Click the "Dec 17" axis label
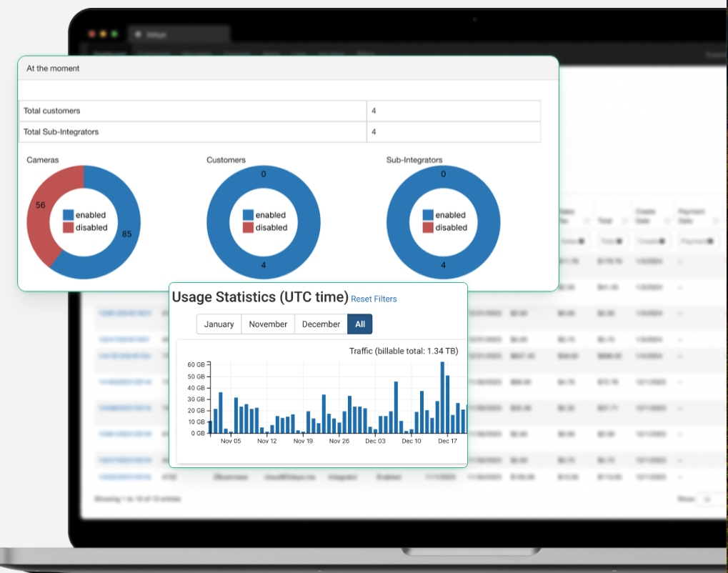Image resolution: width=728 pixels, height=573 pixels. click(447, 441)
